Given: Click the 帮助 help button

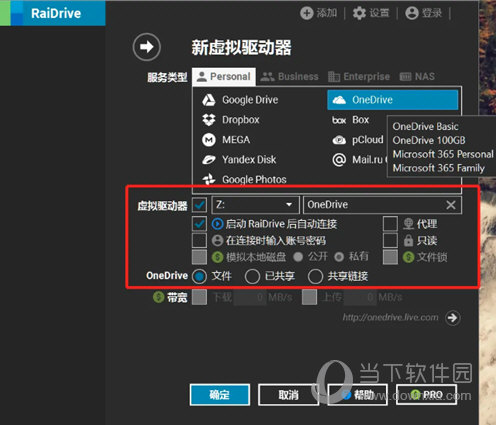Looking at the screenshot, I should (x=358, y=395).
